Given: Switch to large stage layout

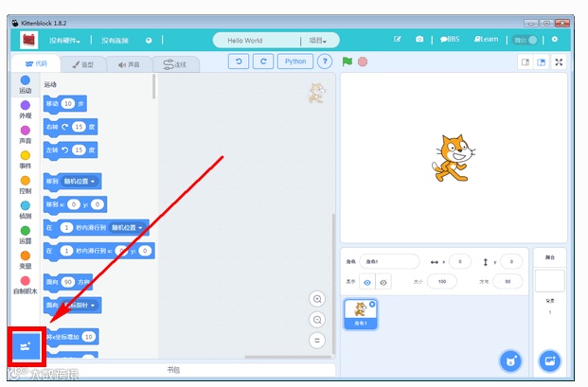Looking at the screenshot, I should (x=541, y=62).
